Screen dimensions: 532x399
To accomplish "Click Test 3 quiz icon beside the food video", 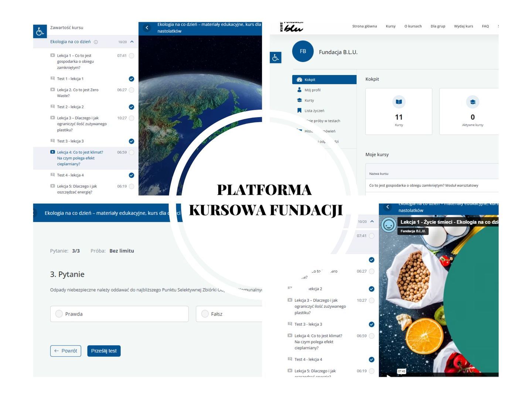I will (x=290, y=324).
